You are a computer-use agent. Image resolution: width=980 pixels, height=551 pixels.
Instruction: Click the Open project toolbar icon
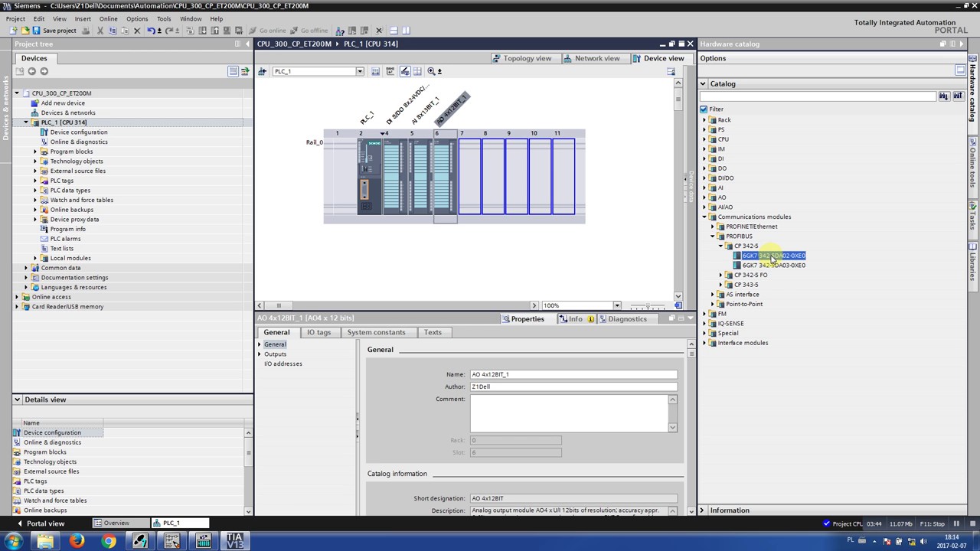coord(24,31)
